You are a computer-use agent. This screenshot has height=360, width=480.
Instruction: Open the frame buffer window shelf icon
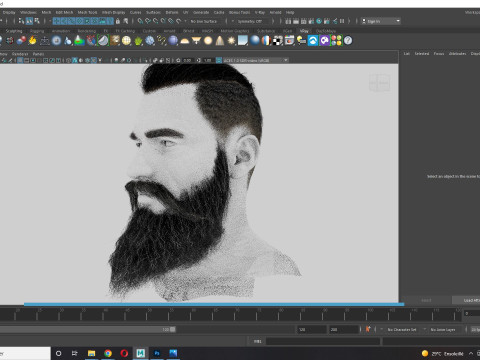click(x=289, y=41)
